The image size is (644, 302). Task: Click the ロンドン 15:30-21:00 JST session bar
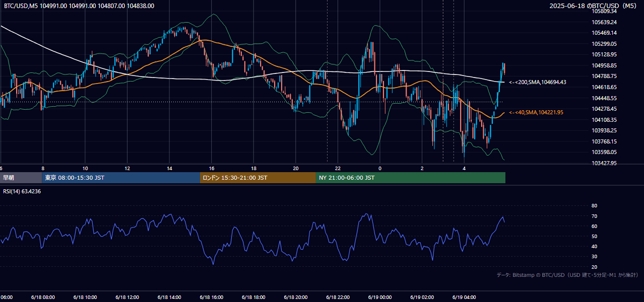pyautogui.click(x=258, y=178)
